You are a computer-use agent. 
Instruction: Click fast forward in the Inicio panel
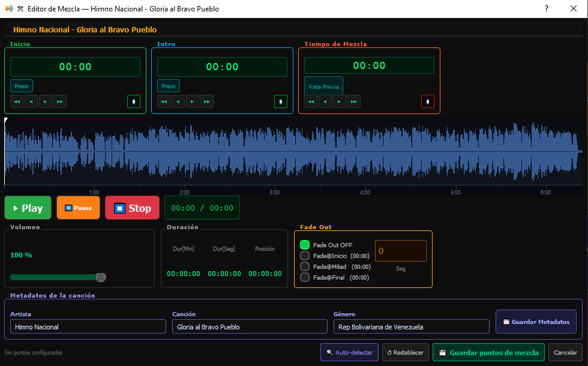[x=60, y=101]
